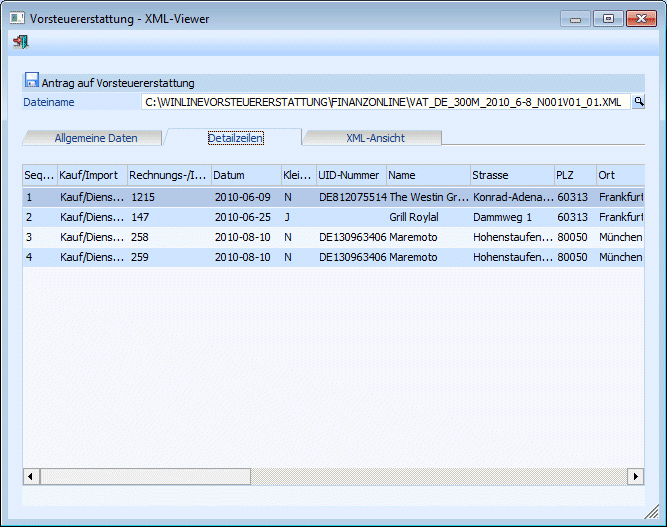This screenshot has height=527, width=667.
Task: Click the save disk icon beside Antrag
Action: point(31,81)
